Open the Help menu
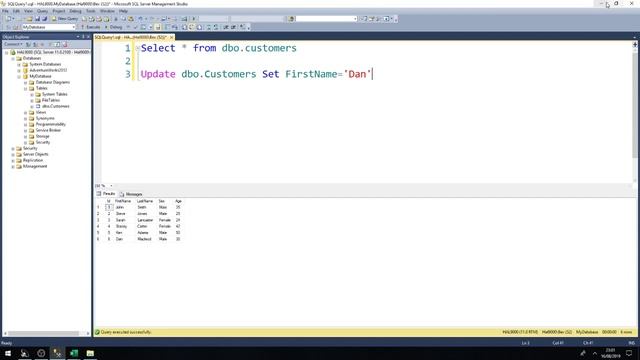 (x=123, y=11)
